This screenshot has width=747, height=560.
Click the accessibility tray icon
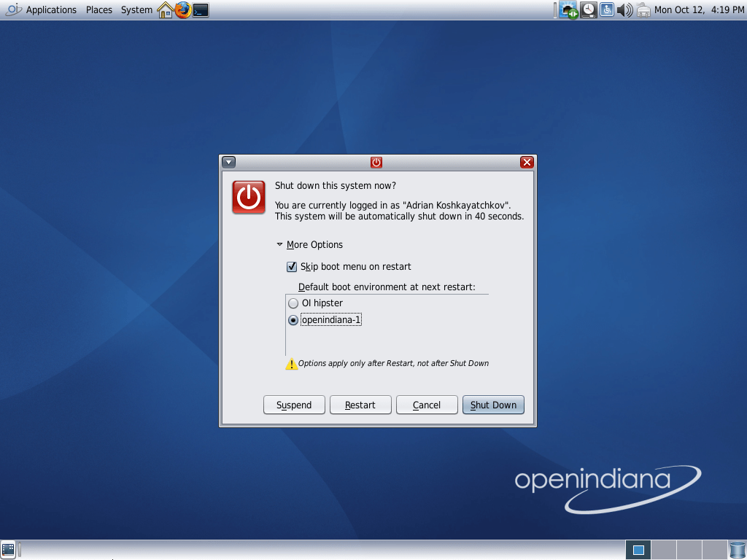coord(606,9)
